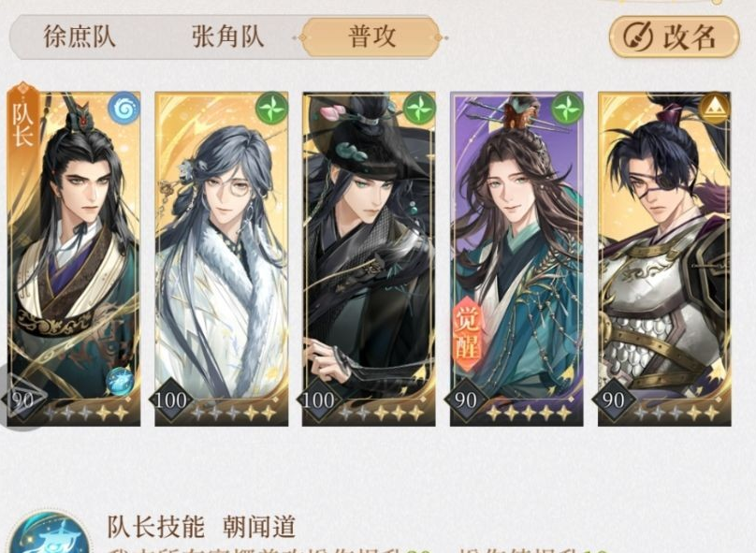The height and width of the screenshot is (553, 756).
Task: Click the blue skill orb on leader card
Action: coord(119,381)
